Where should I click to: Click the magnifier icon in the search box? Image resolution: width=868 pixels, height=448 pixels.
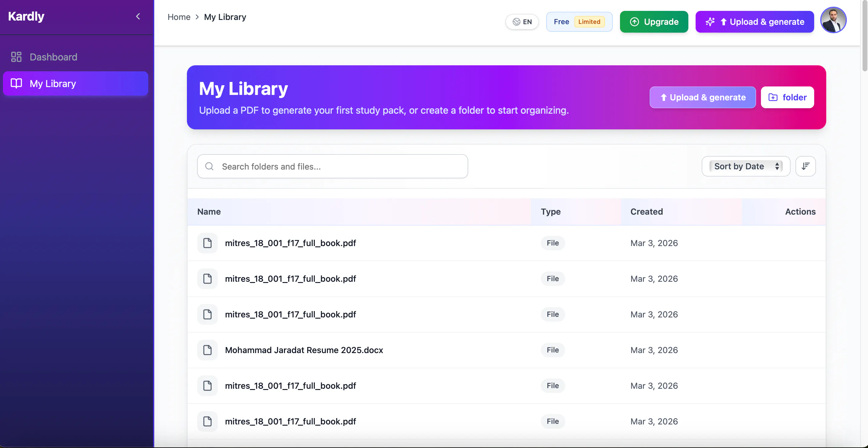pos(209,166)
